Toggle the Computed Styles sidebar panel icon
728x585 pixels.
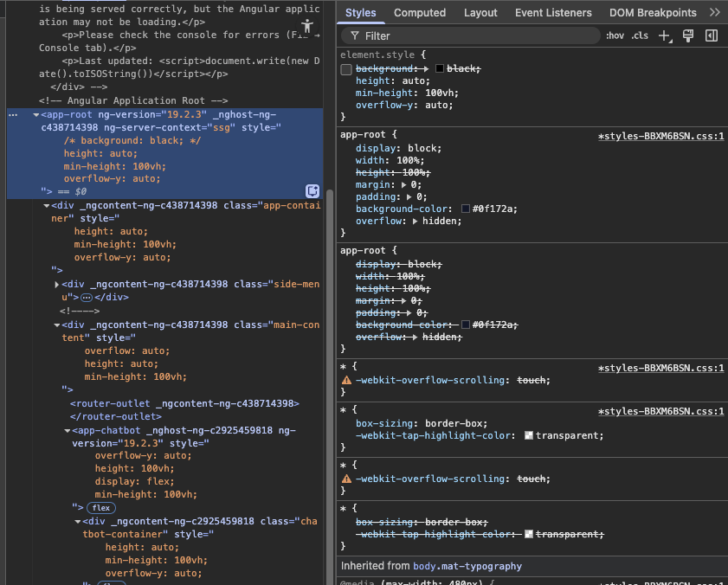click(711, 35)
